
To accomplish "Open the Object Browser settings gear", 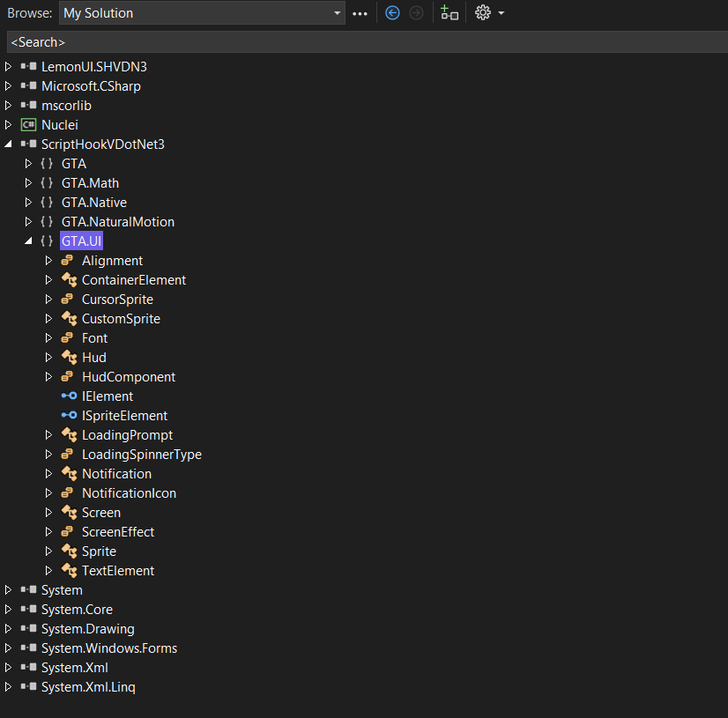I will point(483,13).
